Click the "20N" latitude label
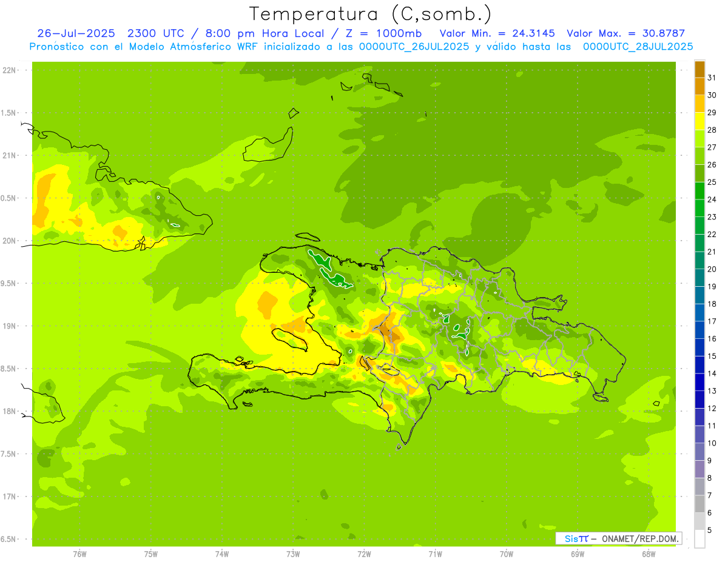The height and width of the screenshot is (562, 728). coord(8,241)
